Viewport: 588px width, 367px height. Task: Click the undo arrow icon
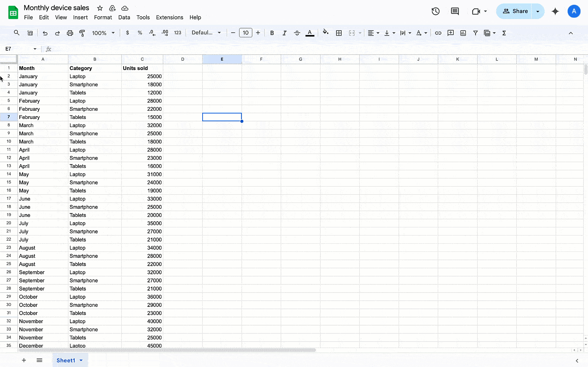click(x=45, y=33)
